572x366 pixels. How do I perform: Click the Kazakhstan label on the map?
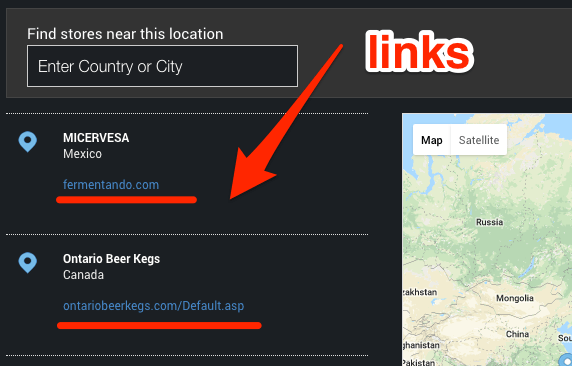tap(420, 292)
